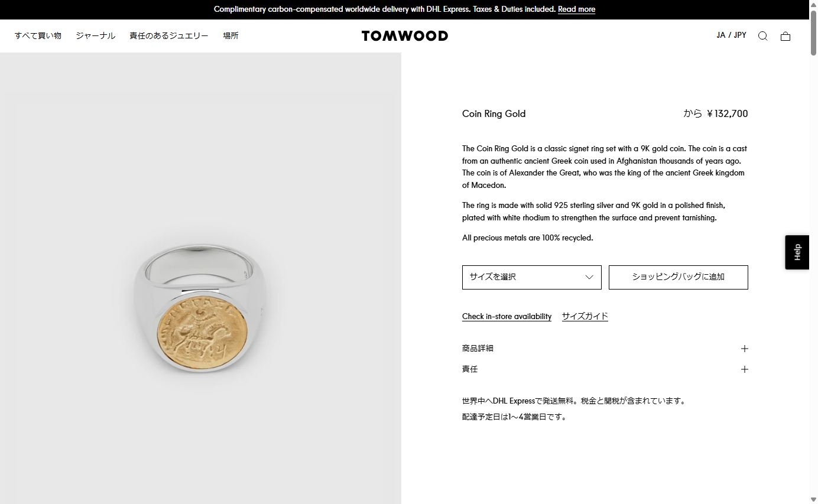This screenshot has height=504, width=818.
Task: Open the ジャーナル menu item
Action: coord(95,36)
